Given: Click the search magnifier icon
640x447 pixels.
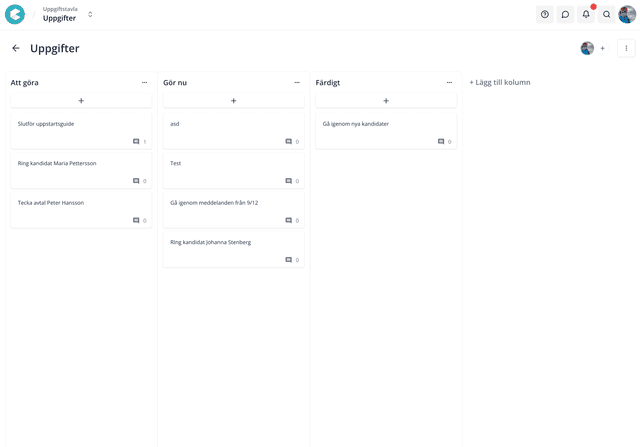Looking at the screenshot, I should click(607, 14).
